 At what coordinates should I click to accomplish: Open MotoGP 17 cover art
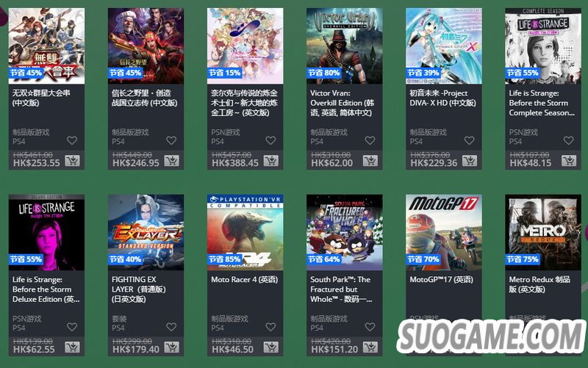click(x=444, y=232)
